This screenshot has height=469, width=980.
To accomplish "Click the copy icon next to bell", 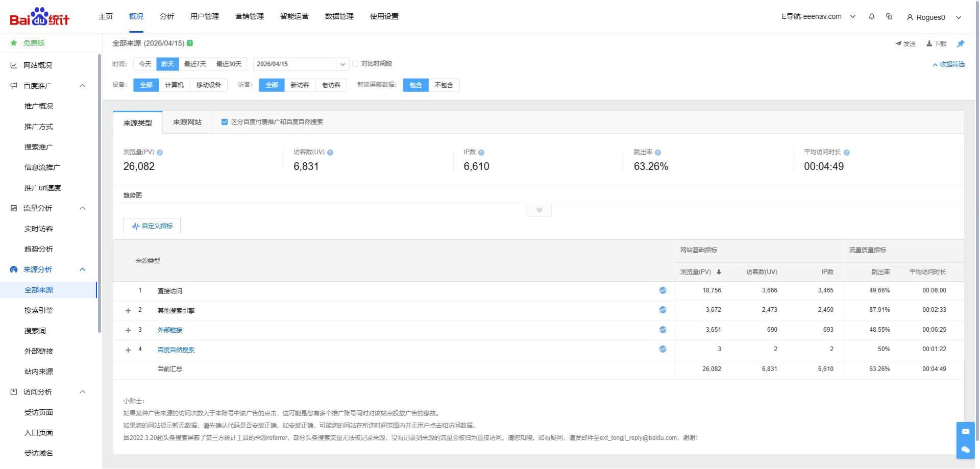I will coord(889,17).
